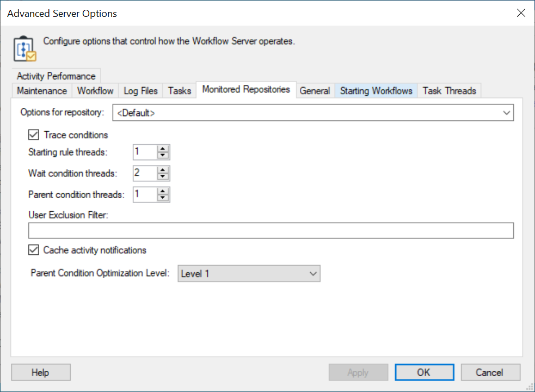
Task: Go to the Log Files tab
Action: tap(140, 91)
